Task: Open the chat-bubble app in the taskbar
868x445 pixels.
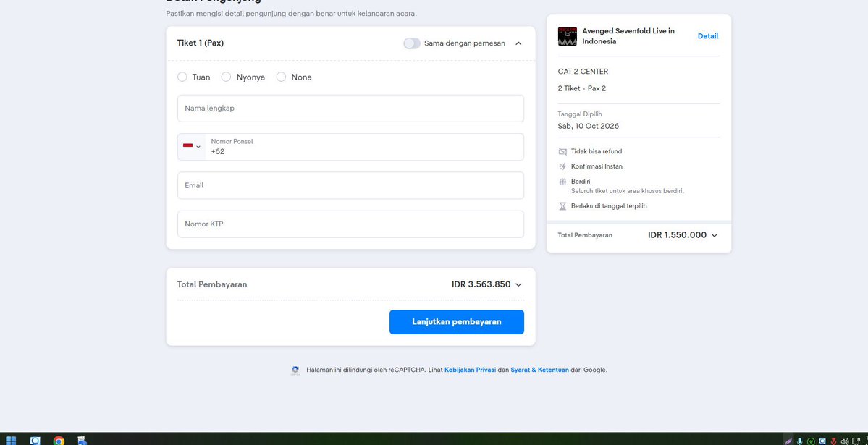Action: click(x=35, y=441)
